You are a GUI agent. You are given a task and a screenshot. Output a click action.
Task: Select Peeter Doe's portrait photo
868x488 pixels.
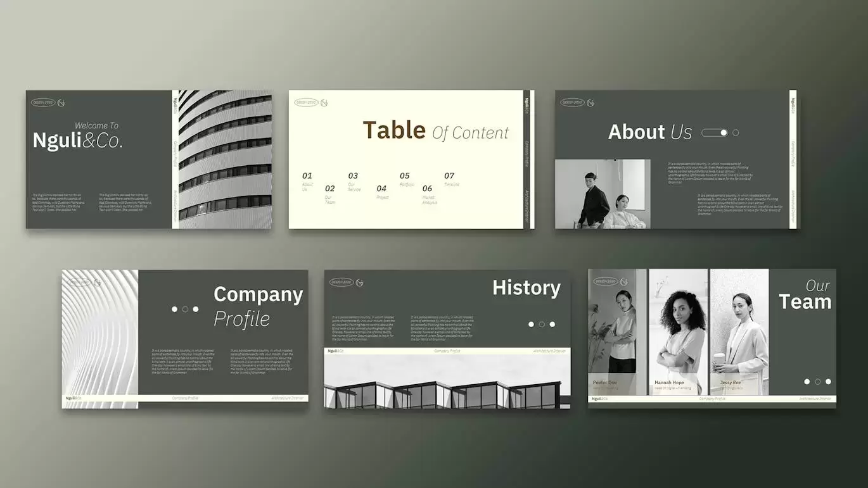(x=618, y=332)
